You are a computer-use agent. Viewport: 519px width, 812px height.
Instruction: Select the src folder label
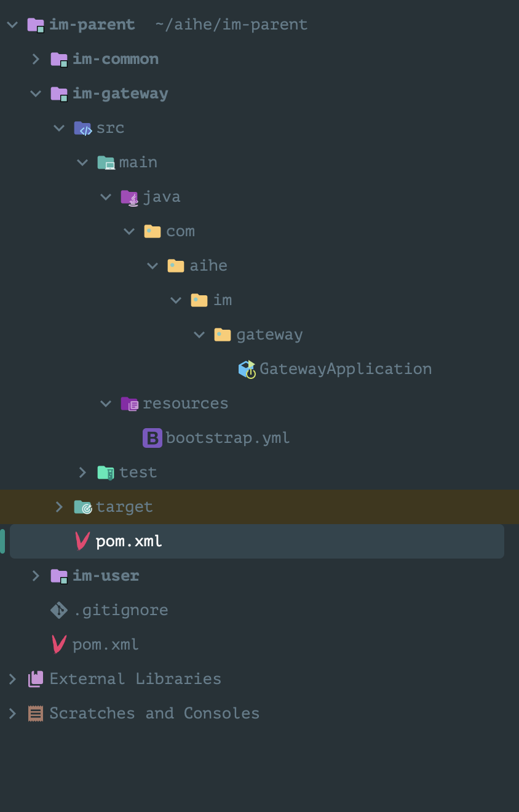point(110,128)
